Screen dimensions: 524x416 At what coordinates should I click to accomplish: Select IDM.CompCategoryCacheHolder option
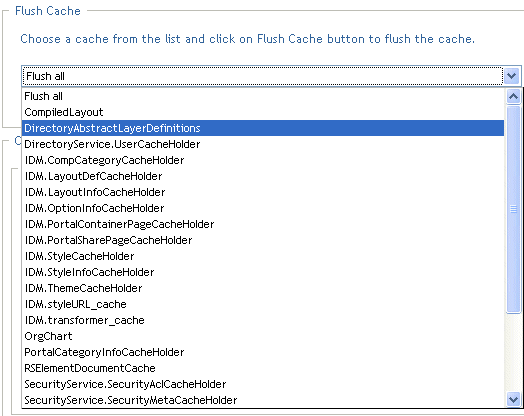263,160
